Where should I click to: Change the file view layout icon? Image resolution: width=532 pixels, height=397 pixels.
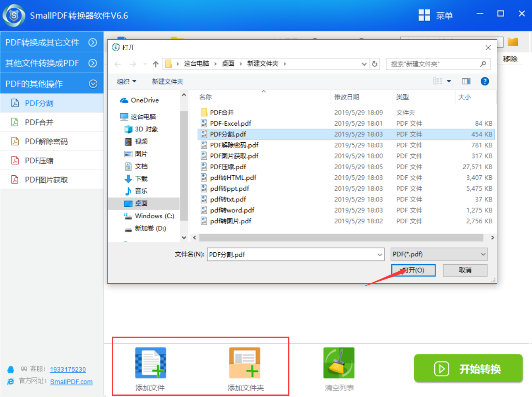[x=438, y=81]
